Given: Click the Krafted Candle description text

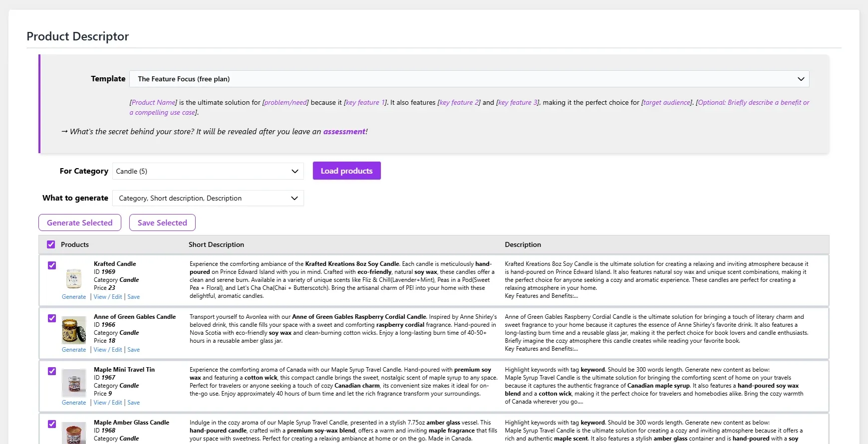Looking at the screenshot, I should point(656,280).
